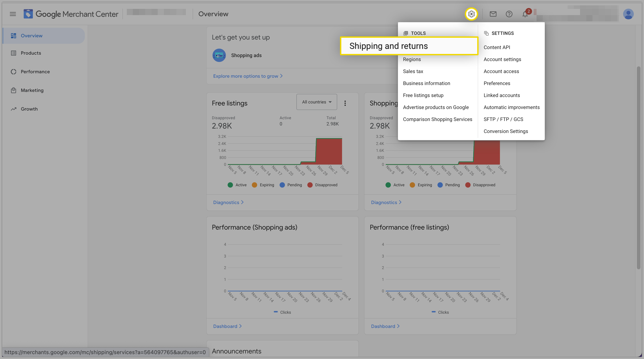Click the Tools grid icon in menu

click(x=405, y=33)
